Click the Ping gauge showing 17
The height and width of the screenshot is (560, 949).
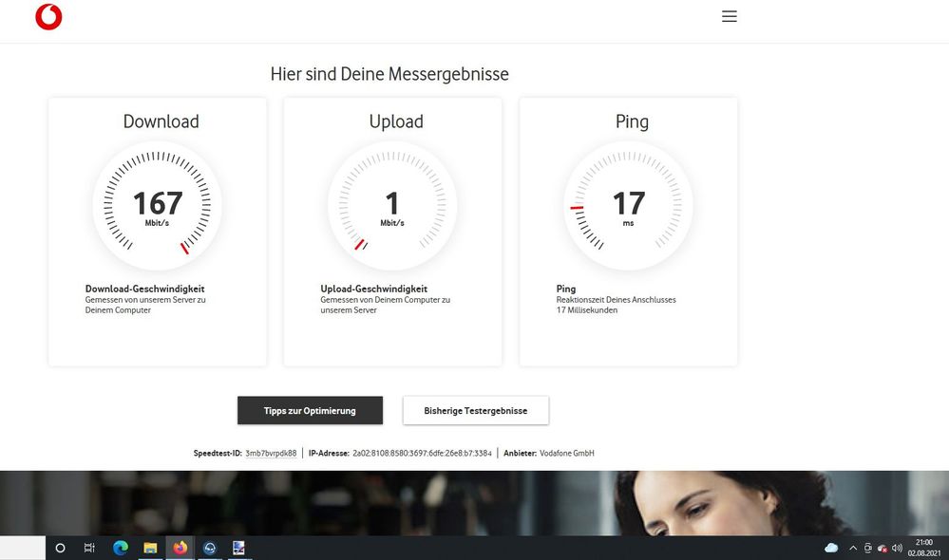(x=628, y=206)
